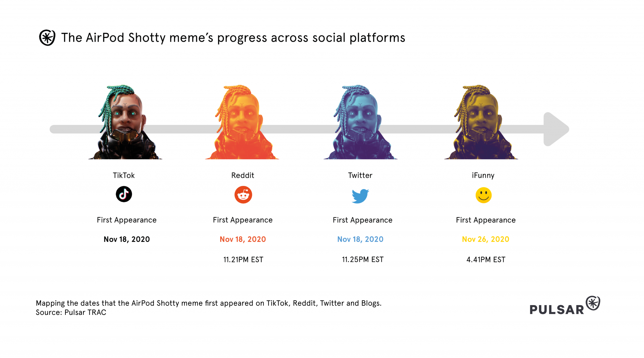Click the Reddit alien icon
This screenshot has height=358, width=644.
pyautogui.click(x=243, y=195)
